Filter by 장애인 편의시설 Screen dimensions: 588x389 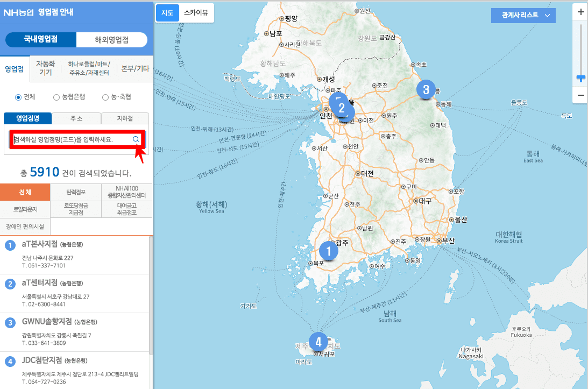click(25, 227)
